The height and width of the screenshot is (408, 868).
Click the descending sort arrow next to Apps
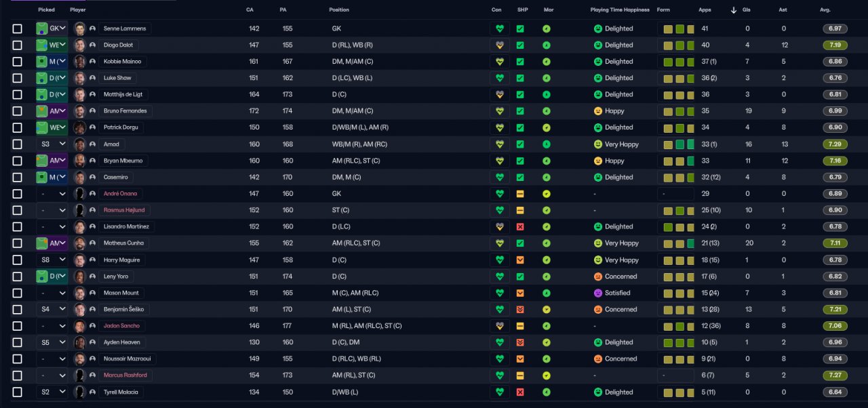(734, 10)
